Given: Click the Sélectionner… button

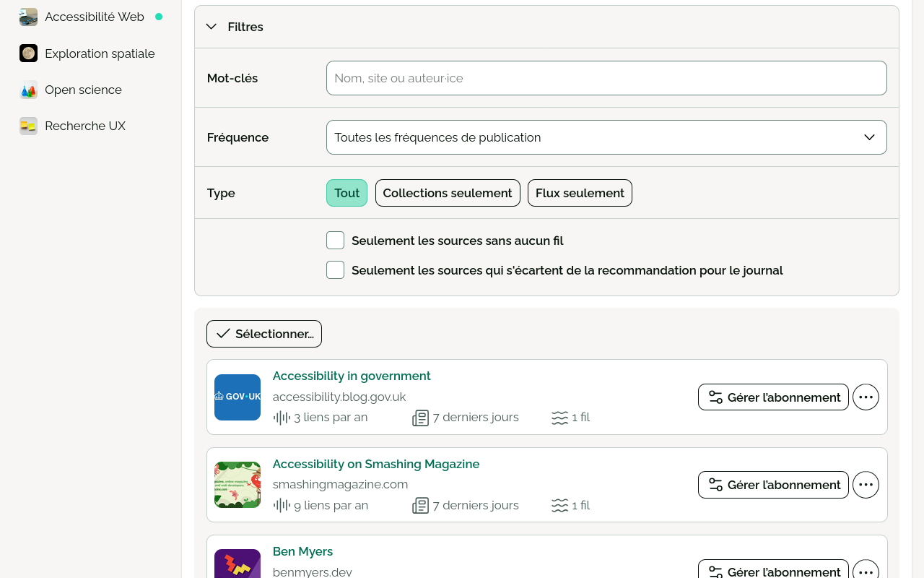Looking at the screenshot, I should click(264, 334).
